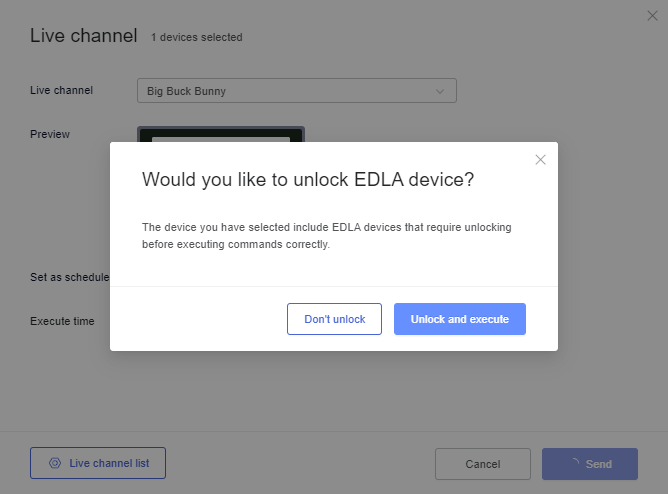
Task: Click the 1 devices selected indicator
Action: 197,37
